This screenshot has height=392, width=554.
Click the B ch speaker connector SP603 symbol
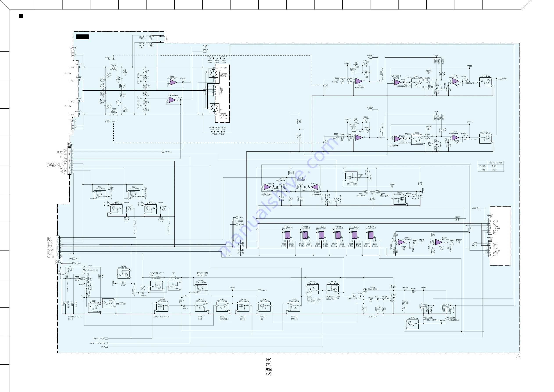tap(215, 108)
